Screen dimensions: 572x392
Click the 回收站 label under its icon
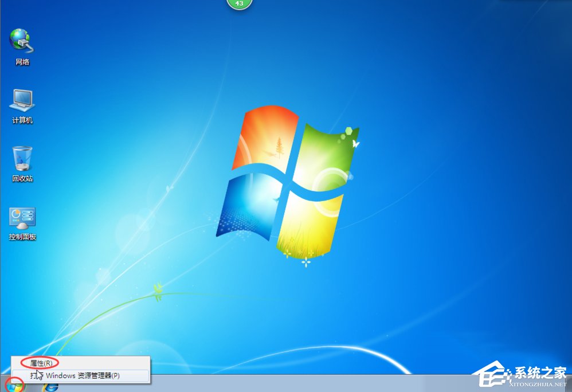pos(22,178)
